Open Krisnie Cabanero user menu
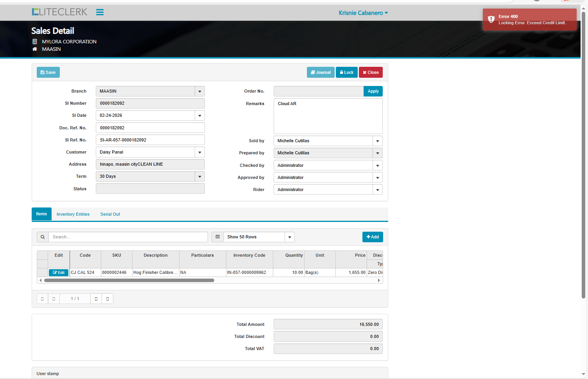Screen dimensions: 588x379 point(363,13)
